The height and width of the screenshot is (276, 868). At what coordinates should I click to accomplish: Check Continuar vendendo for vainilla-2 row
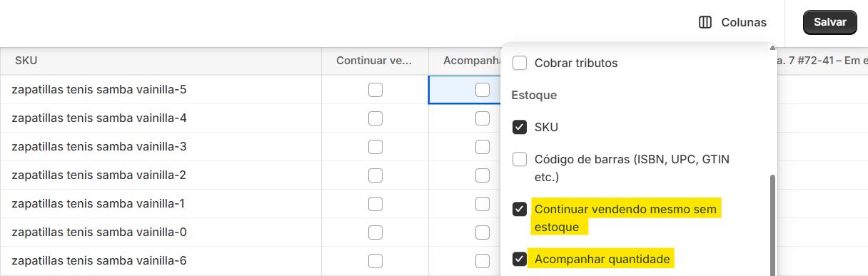click(x=375, y=175)
